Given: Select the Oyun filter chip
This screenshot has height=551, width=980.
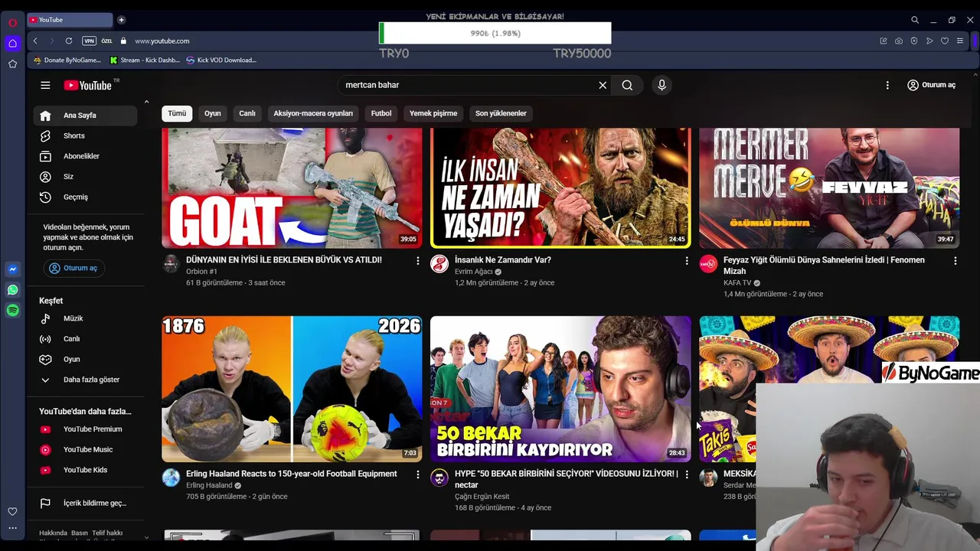Looking at the screenshot, I should point(213,113).
